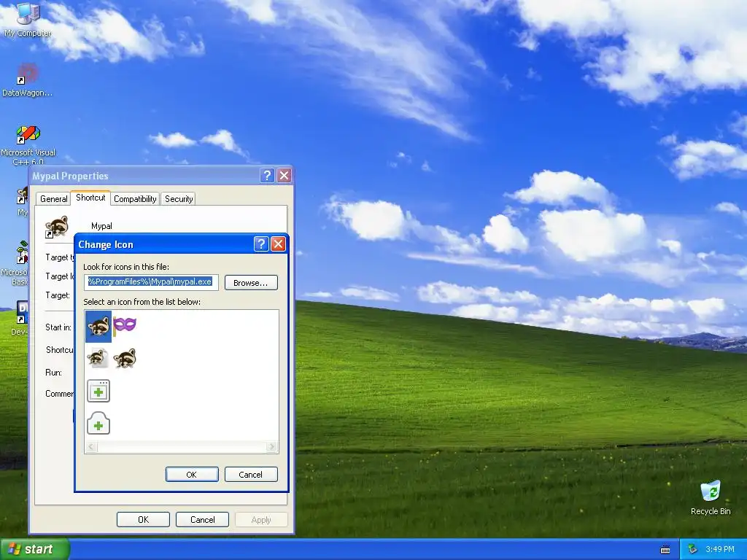Pick the raccoon document icon
The width and height of the screenshot is (747, 560).
[x=98, y=359]
